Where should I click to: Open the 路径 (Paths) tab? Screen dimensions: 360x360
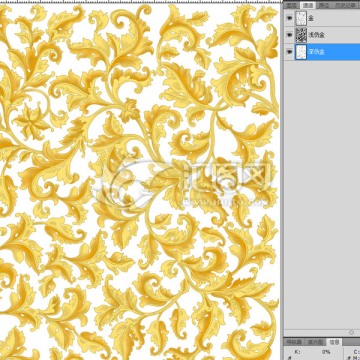tap(324, 5)
